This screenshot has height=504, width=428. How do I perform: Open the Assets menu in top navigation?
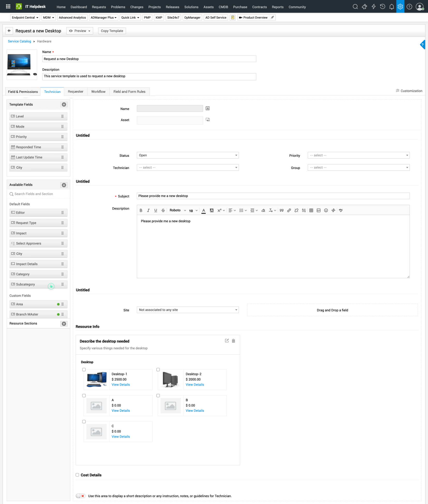coord(208,7)
